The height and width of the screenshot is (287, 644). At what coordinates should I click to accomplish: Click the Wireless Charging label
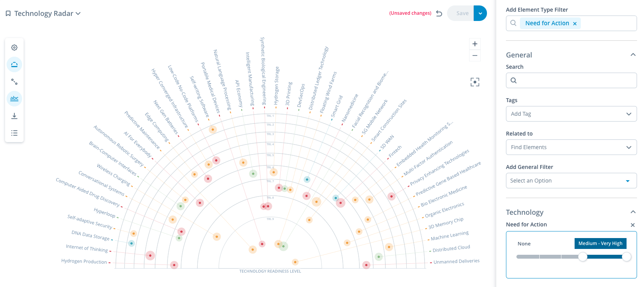click(x=114, y=175)
